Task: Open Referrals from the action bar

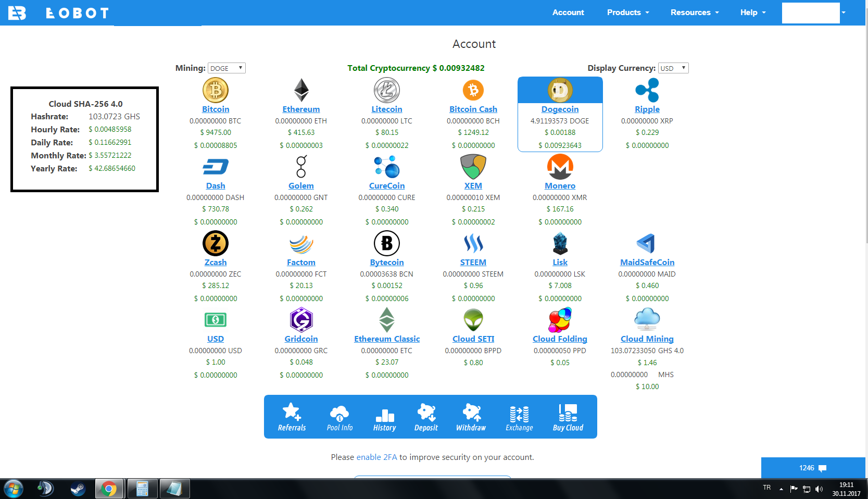Action: coord(292,417)
